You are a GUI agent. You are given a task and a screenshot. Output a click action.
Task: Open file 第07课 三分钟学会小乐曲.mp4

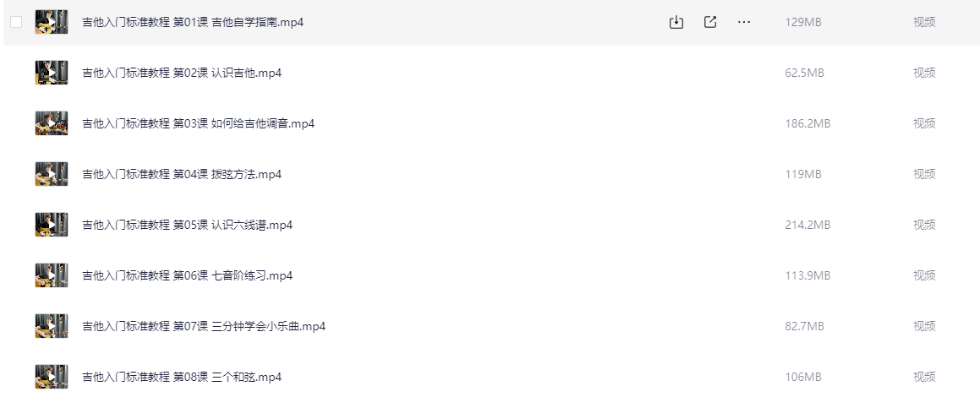204,326
